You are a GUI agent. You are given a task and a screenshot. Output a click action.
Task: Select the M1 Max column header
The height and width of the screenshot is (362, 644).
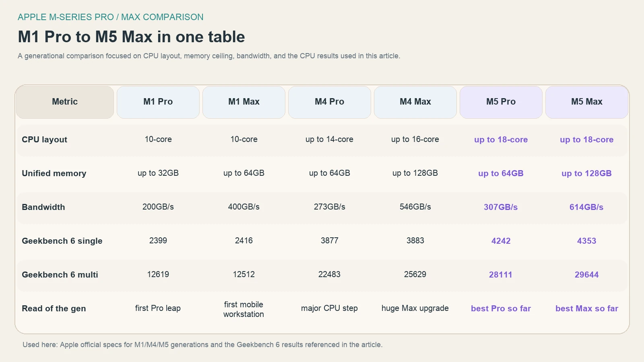(244, 102)
